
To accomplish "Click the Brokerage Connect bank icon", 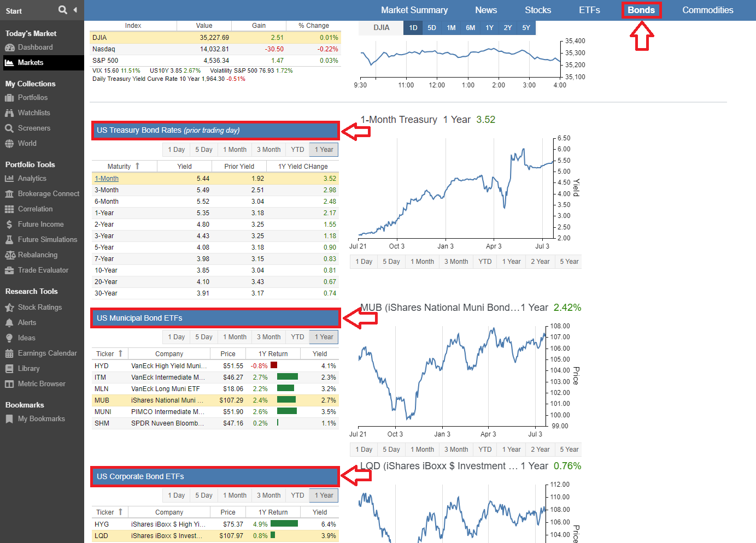I will pos(9,194).
